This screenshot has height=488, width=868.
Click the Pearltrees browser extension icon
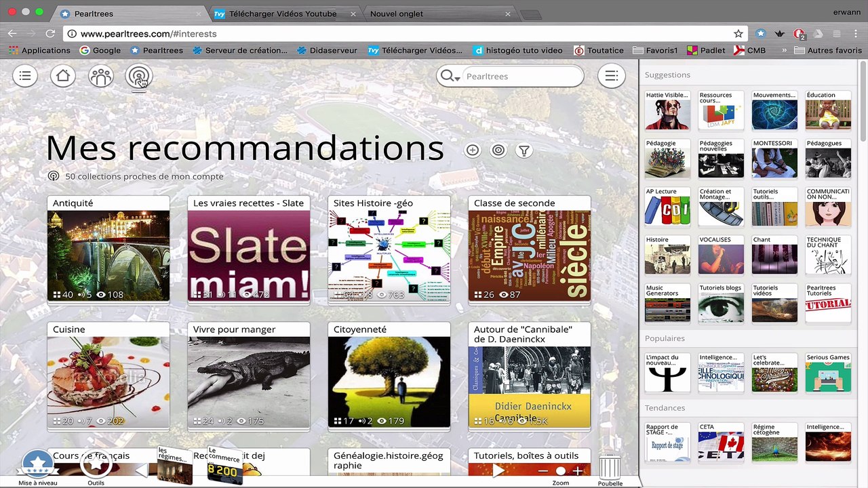(x=761, y=33)
